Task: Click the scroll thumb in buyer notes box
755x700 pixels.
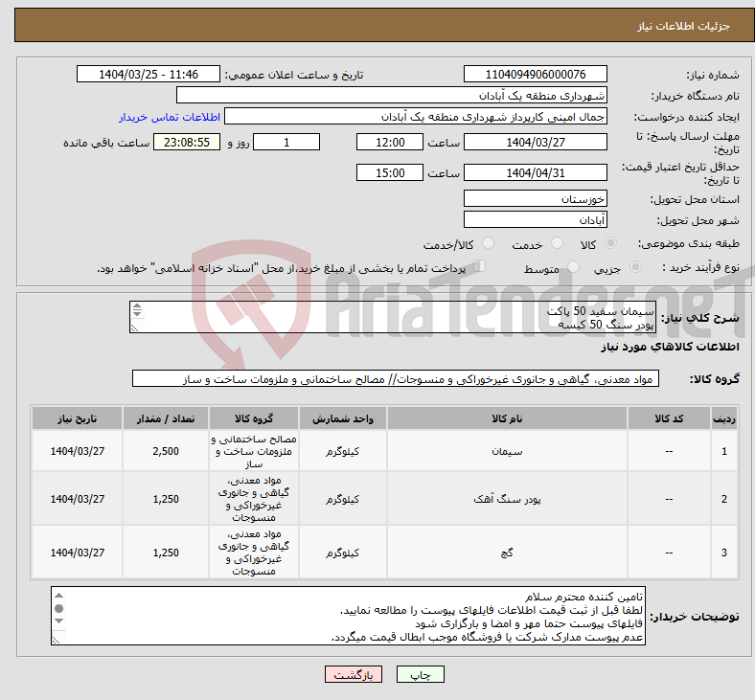Action: click(58, 609)
